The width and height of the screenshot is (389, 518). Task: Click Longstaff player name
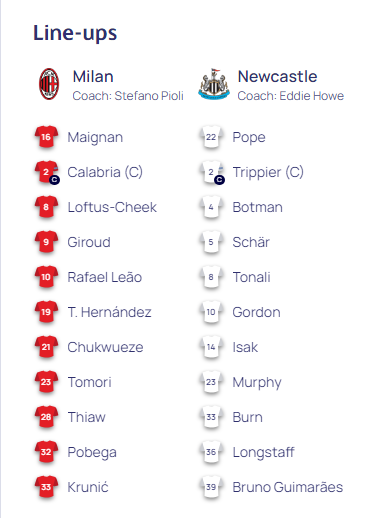point(263,452)
